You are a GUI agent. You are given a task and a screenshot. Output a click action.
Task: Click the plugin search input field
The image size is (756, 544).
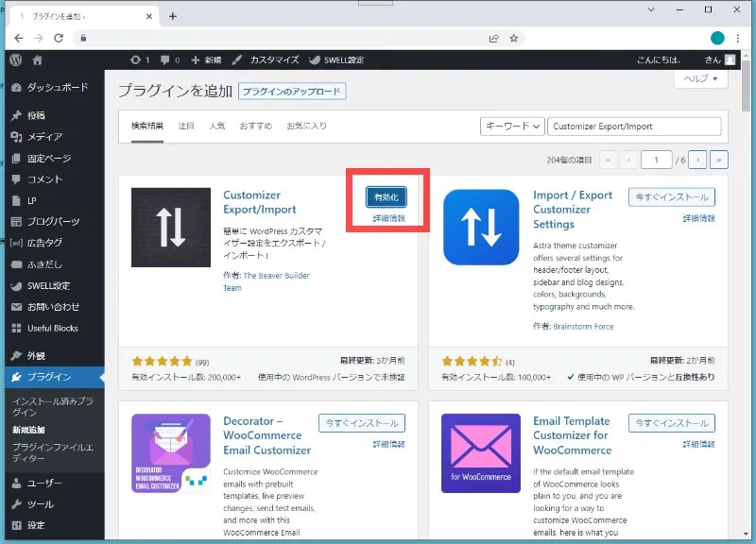[634, 127]
